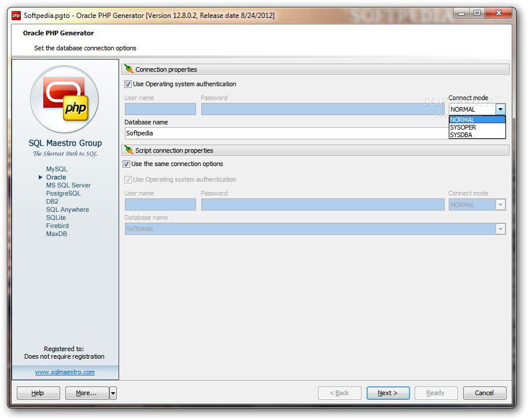Proceed with the Next button

[x=388, y=393]
